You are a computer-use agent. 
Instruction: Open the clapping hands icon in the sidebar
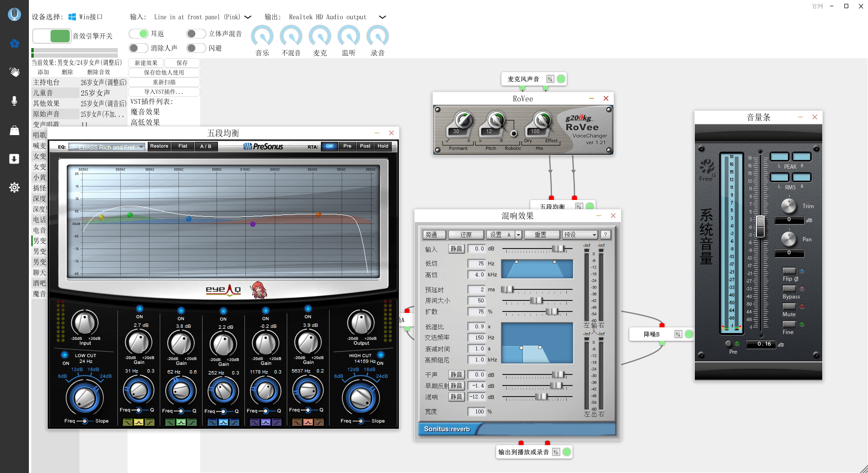tap(14, 72)
